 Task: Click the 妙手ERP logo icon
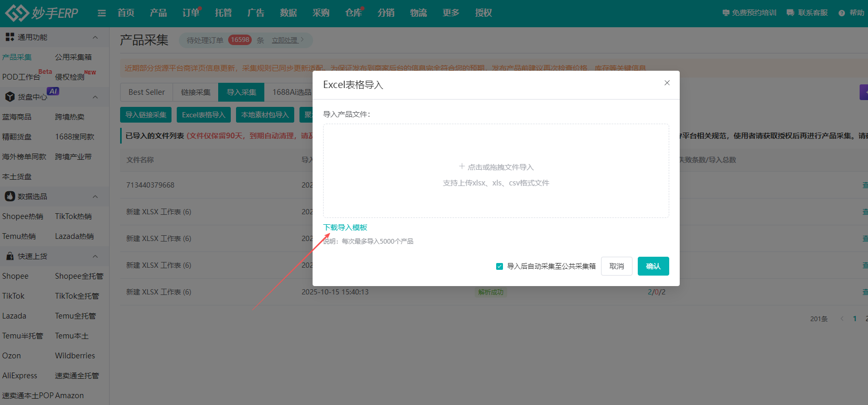click(x=17, y=13)
